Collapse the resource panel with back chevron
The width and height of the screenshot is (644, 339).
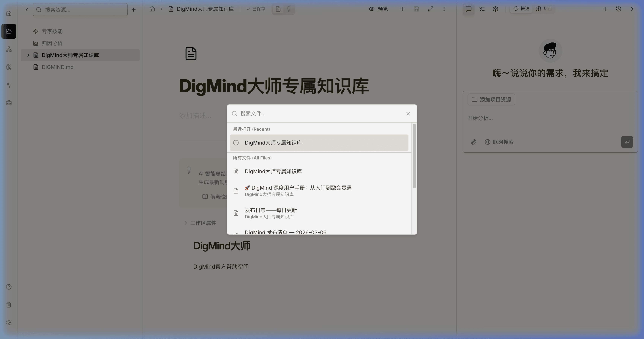coord(27,9)
